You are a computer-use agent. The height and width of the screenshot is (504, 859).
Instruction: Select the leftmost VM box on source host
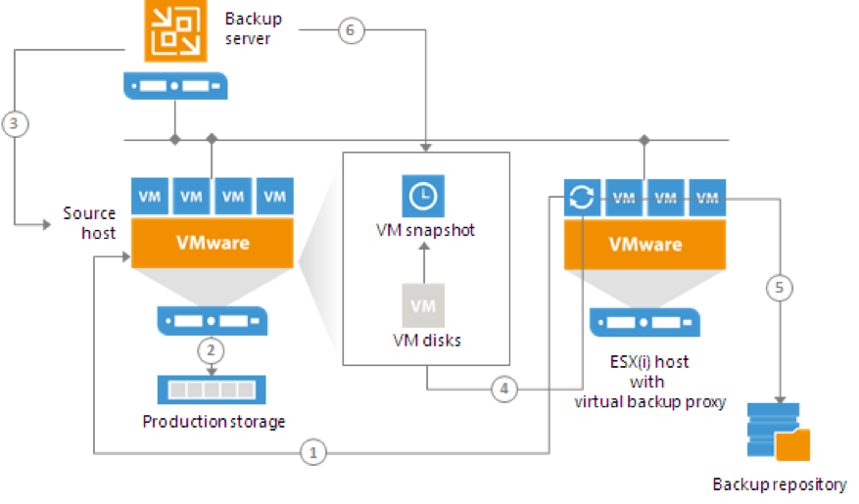point(150,196)
